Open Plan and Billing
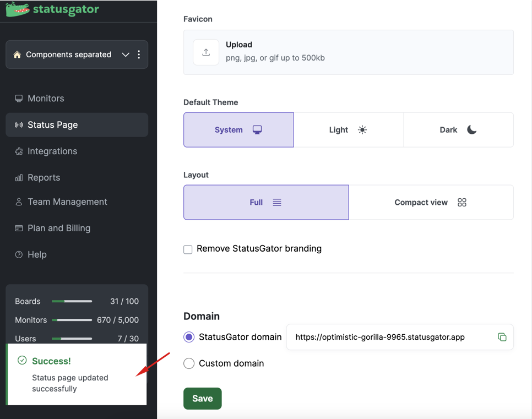The height and width of the screenshot is (419, 532). 59,228
